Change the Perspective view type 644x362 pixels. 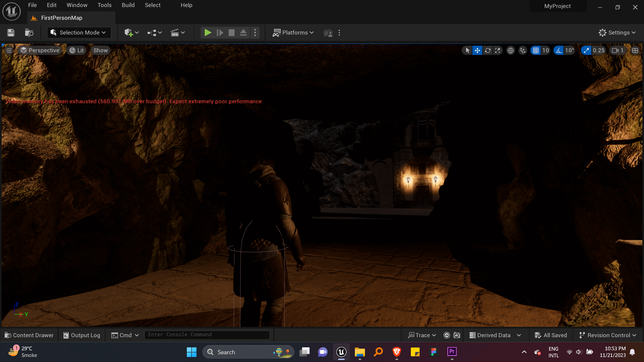pos(40,50)
